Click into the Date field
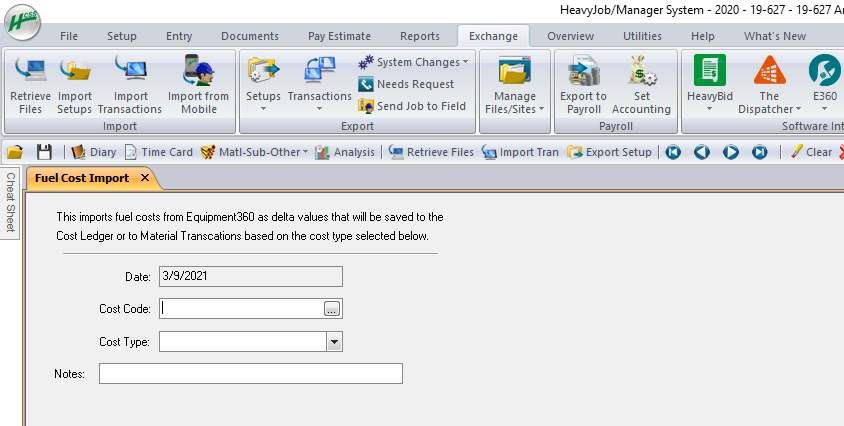844x426 pixels. coord(251,276)
